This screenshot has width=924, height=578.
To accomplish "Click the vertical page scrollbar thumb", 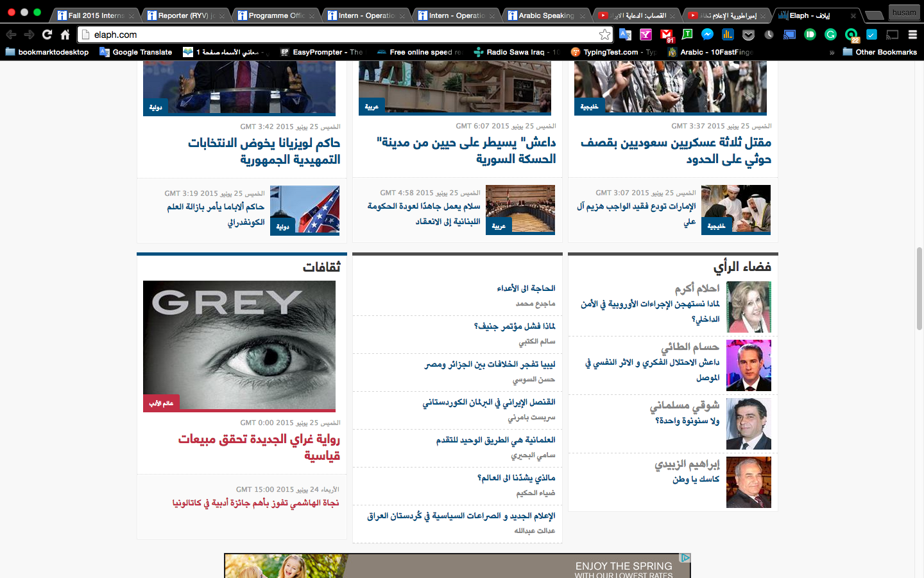I will 920,288.
